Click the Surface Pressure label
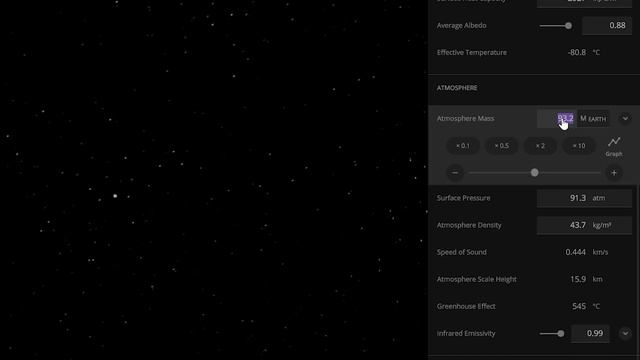 pyautogui.click(x=463, y=198)
